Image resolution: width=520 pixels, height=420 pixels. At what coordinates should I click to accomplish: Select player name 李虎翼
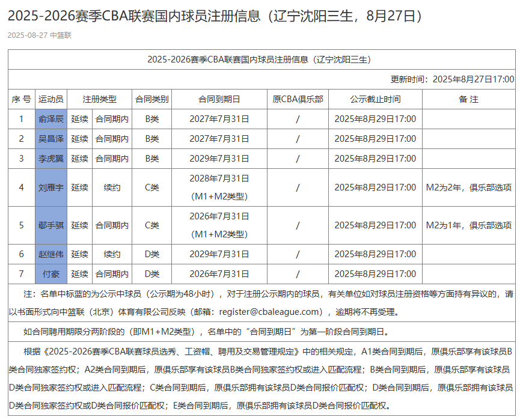coord(50,159)
